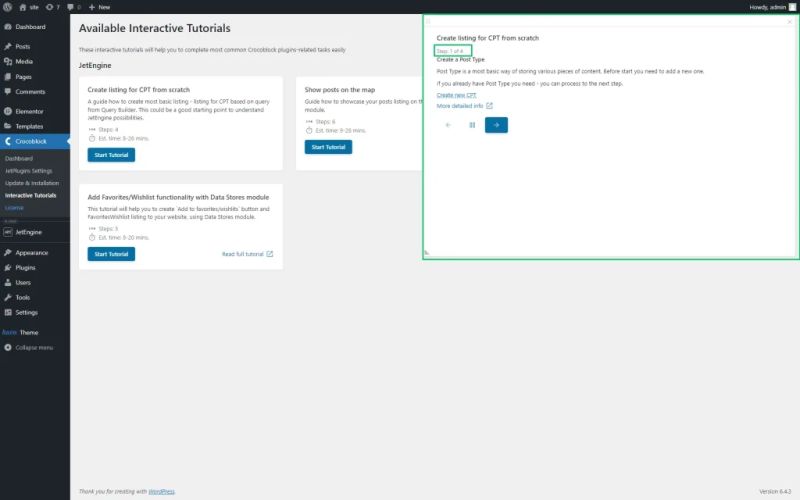Open the New content menu
The height and width of the screenshot is (500, 800).
[99, 7]
